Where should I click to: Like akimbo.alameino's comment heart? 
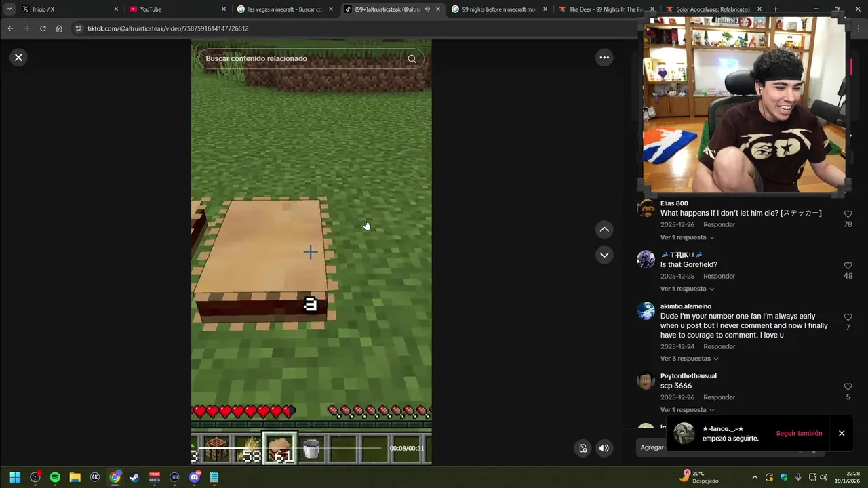[x=848, y=317]
